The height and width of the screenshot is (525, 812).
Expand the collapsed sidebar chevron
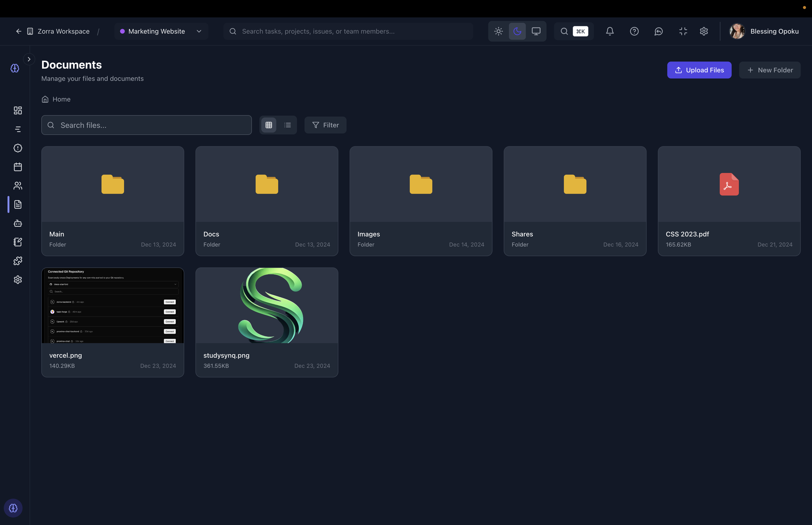[x=29, y=59]
